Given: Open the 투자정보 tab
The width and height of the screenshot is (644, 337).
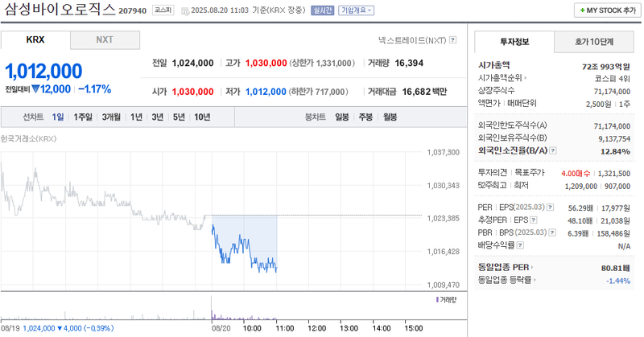Looking at the screenshot, I should (514, 42).
